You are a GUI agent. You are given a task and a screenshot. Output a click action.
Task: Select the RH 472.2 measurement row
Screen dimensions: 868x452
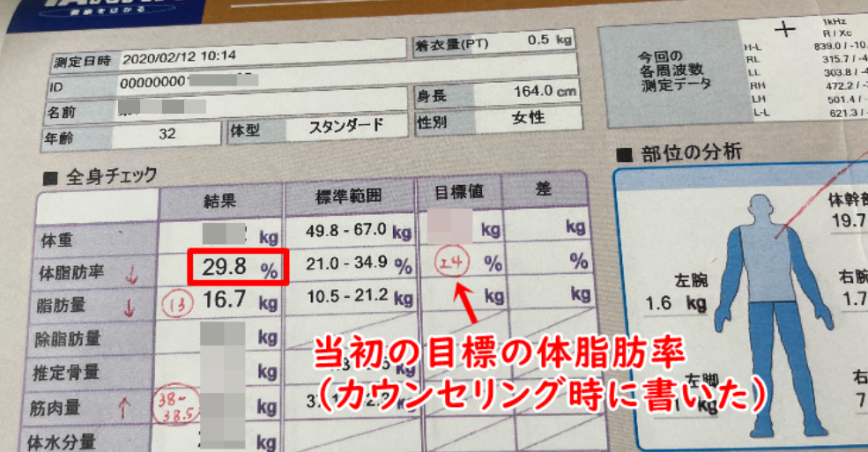click(x=808, y=85)
